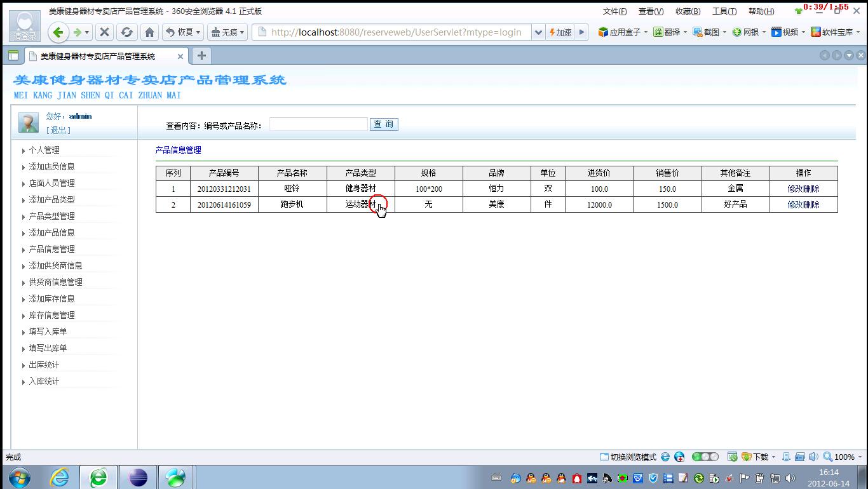Click product number 20120614161059 cell

pyautogui.click(x=224, y=204)
